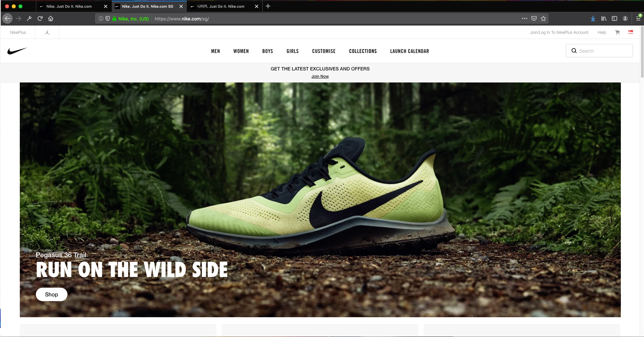Close the first Nike.com tab
Image resolution: width=644 pixels, height=337 pixels.
pyautogui.click(x=106, y=6)
